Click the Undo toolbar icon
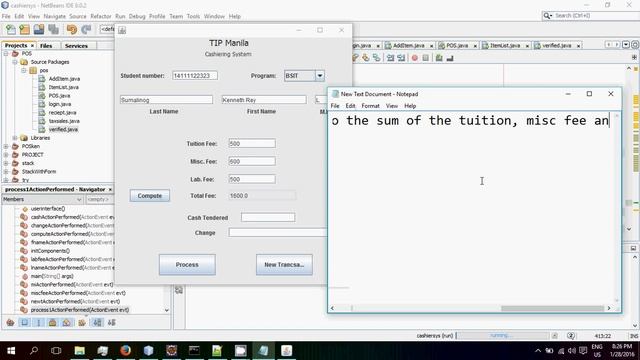Screen dimensions: 640x360 72,29
